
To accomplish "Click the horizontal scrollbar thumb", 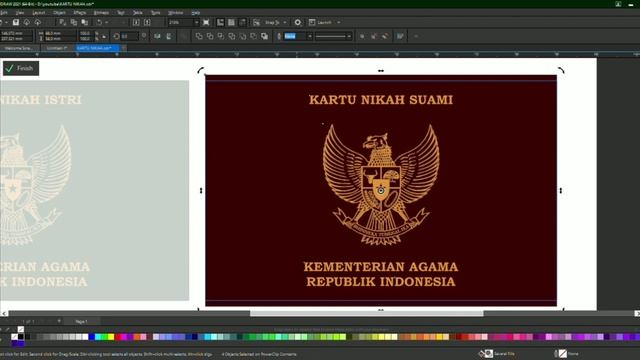I will coord(367,313).
